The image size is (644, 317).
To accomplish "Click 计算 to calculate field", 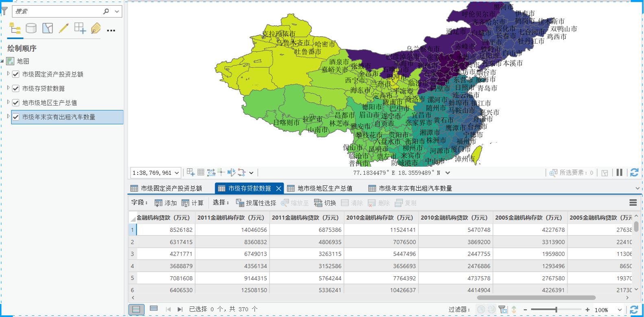I will coord(192,203).
